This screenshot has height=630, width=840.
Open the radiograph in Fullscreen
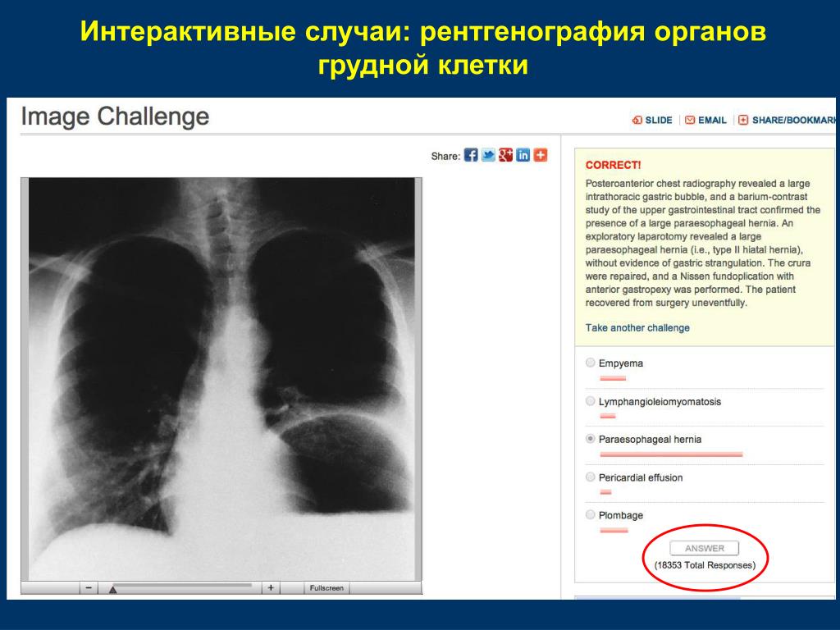click(x=326, y=587)
